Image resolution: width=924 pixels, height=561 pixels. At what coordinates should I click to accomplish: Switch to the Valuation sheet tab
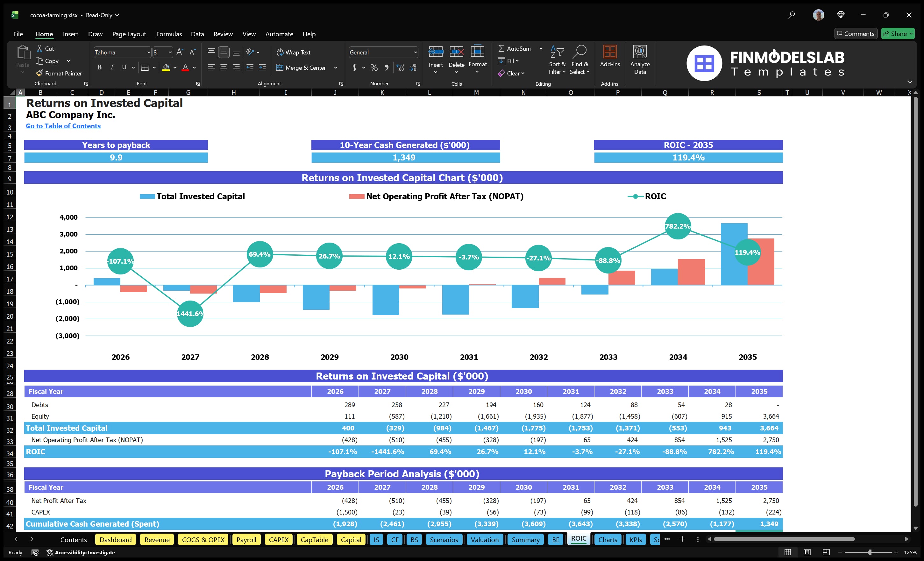point(485,539)
